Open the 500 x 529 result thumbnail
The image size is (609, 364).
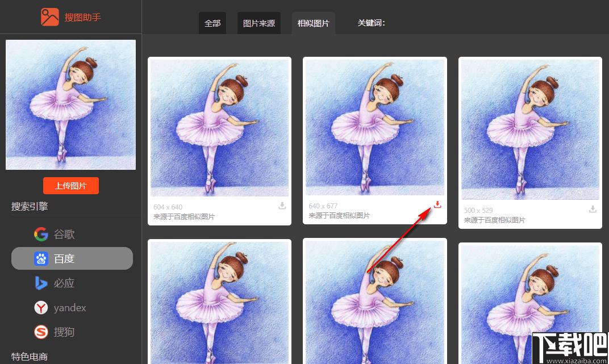point(530,129)
